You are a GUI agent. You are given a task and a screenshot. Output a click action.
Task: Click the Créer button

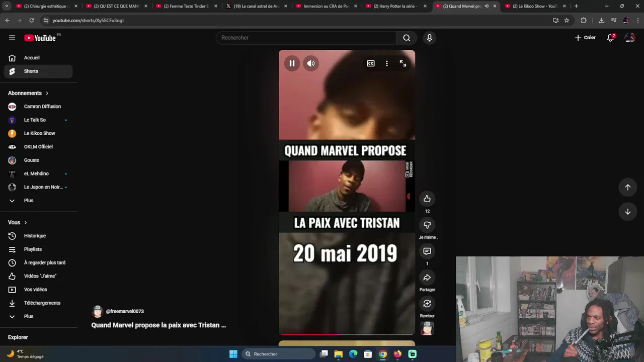(x=585, y=38)
